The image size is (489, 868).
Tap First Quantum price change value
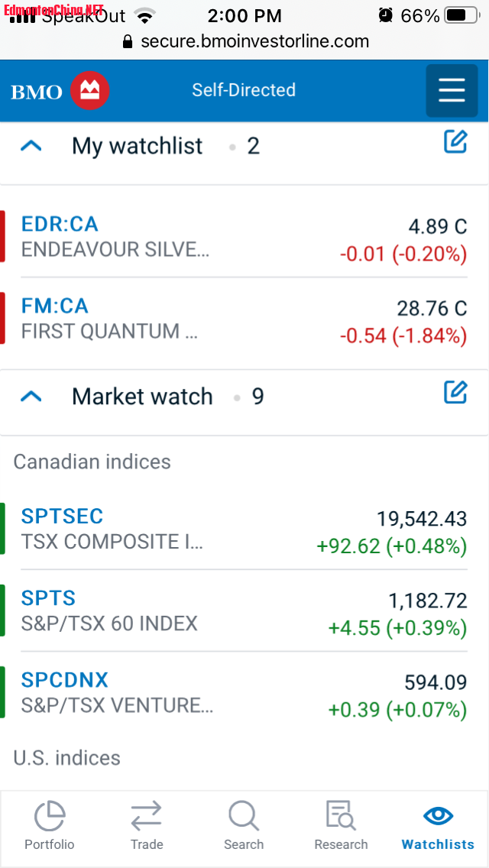pos(403,335)
